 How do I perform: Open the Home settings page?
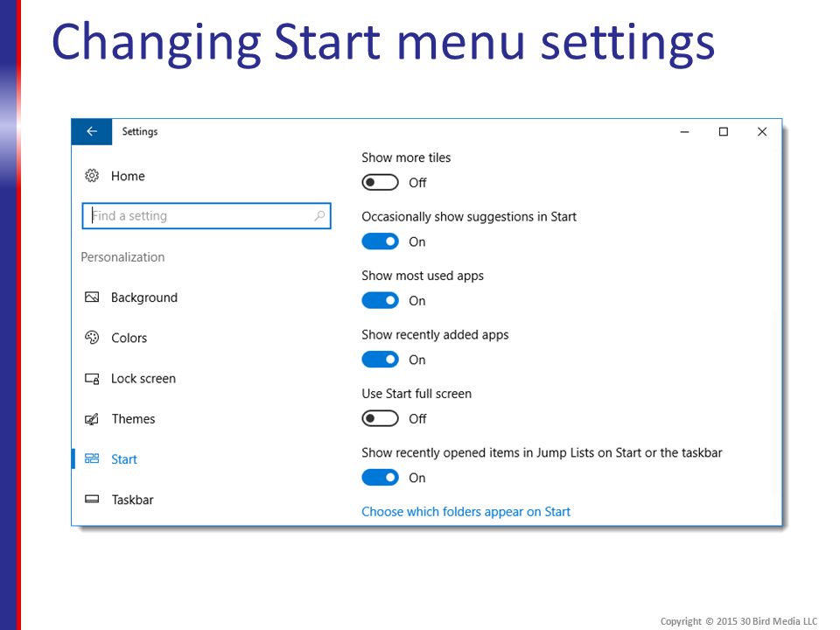click(128, 176)
